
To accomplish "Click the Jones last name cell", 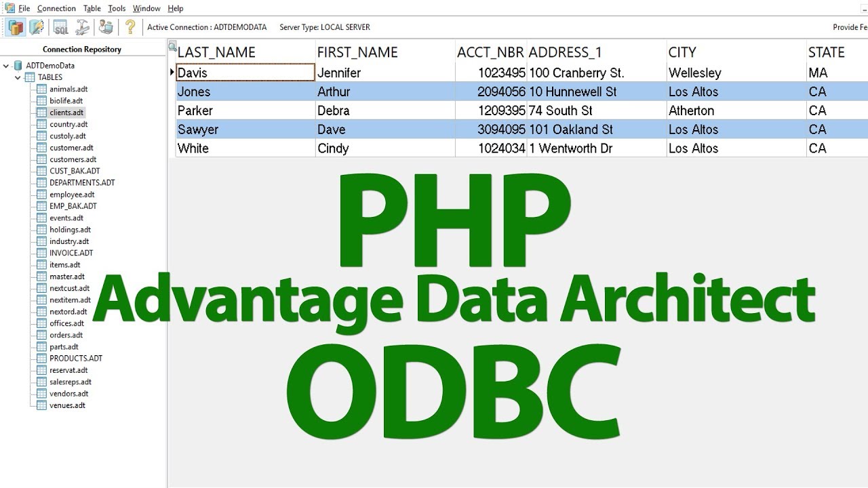I will (245, 91).
